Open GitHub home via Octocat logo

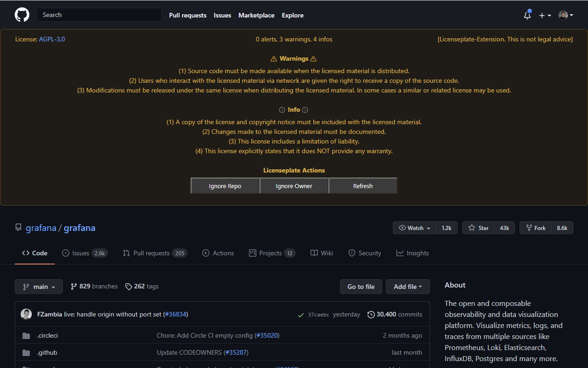(x=22, y=15)
